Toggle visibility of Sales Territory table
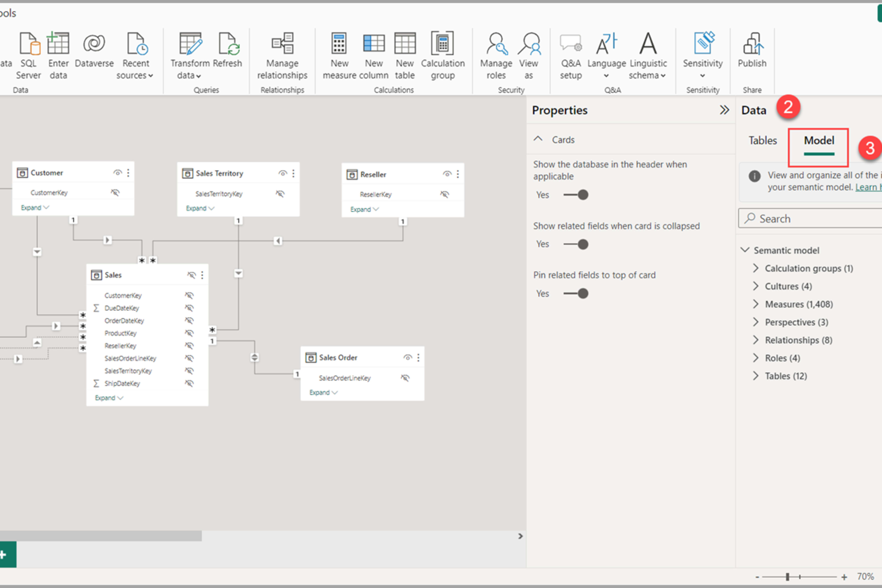Screen dimensions: 882x588 click(283, 173)
